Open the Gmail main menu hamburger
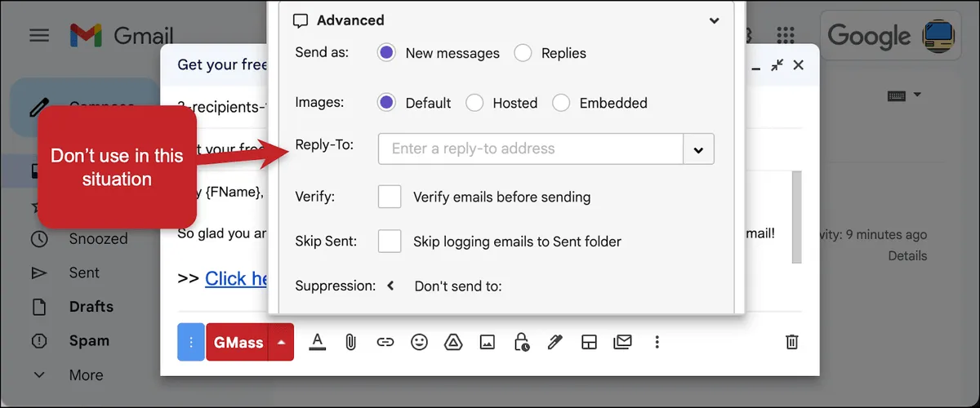Viewport: 980px width, 408px height. (x=39, y=36)
